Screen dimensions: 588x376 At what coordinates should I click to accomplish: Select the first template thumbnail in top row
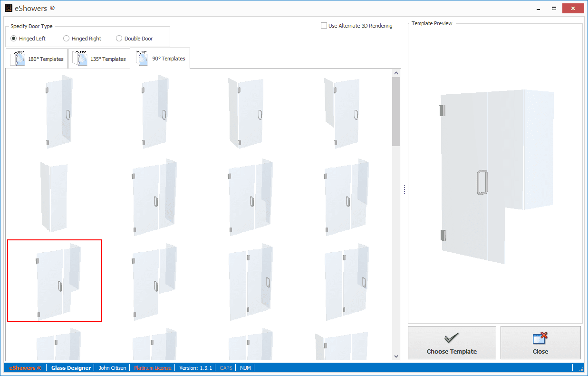(59, 112)
